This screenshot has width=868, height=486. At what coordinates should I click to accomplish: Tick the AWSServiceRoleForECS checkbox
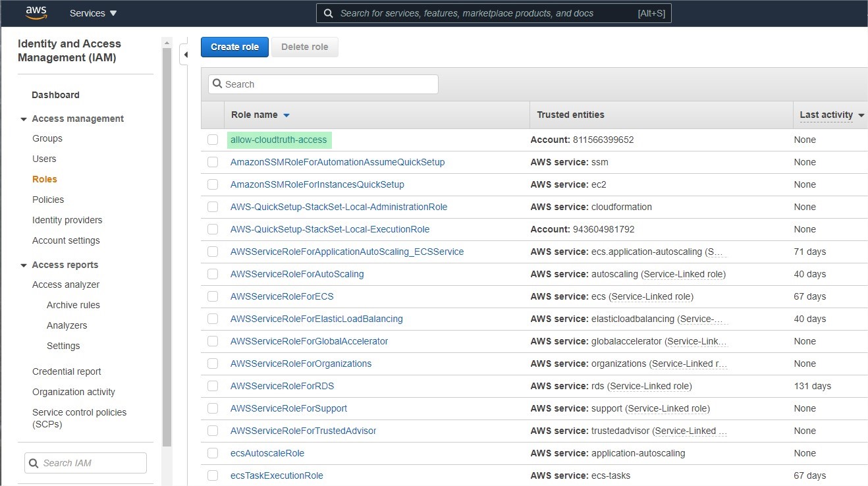click(x=213, y=296)
